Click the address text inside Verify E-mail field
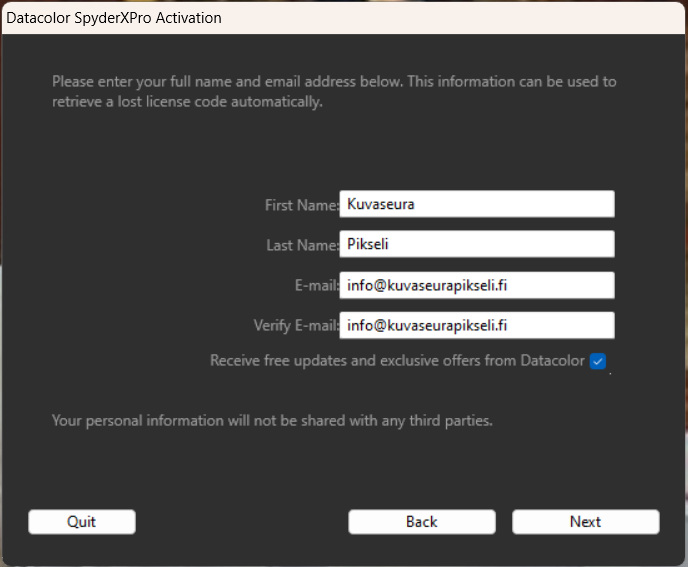Image resolution: width=688 pixels, height=567 pixels. point(427,326)
